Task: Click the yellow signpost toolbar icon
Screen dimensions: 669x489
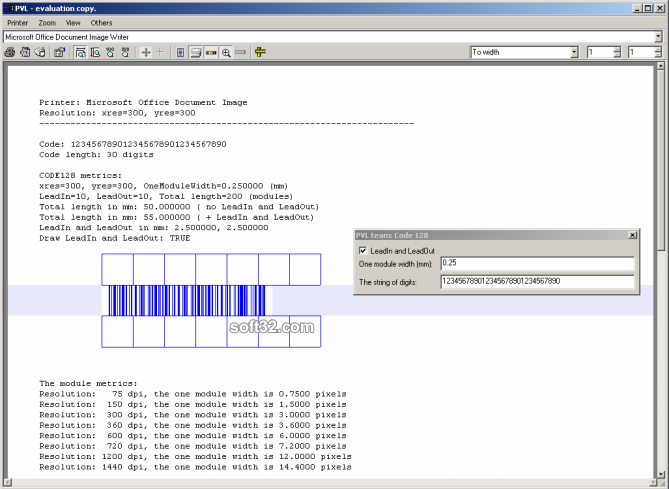Action: pyautogui.click(x=260, y=52)
